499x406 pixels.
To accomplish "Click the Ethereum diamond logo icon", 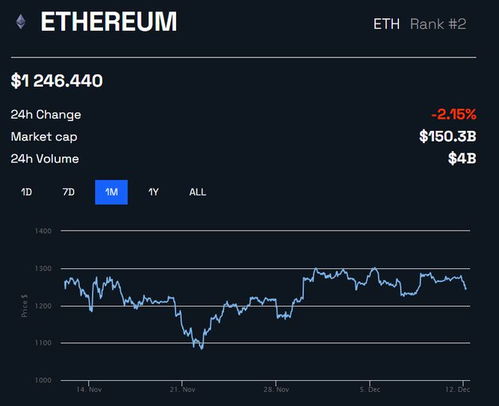I will coord(21,22).
